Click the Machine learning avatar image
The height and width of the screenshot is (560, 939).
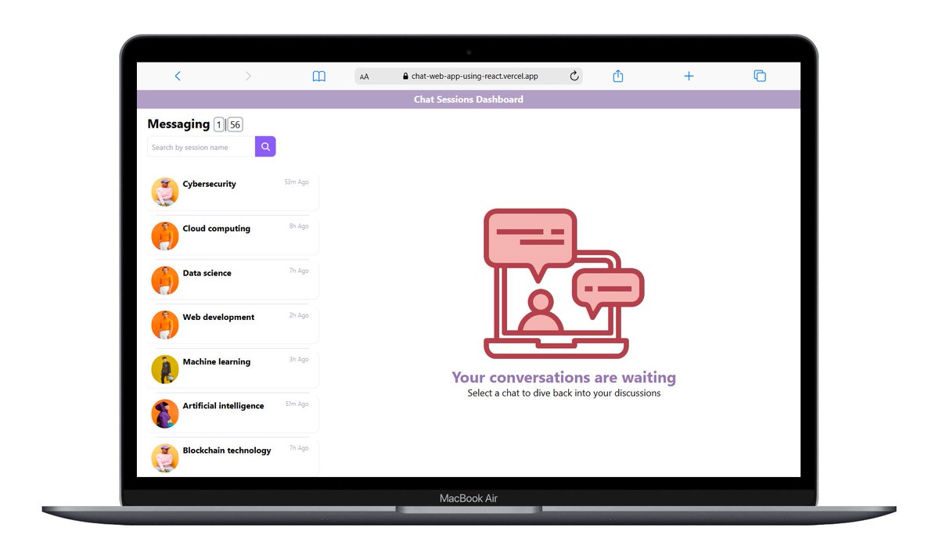click(165, 369)
